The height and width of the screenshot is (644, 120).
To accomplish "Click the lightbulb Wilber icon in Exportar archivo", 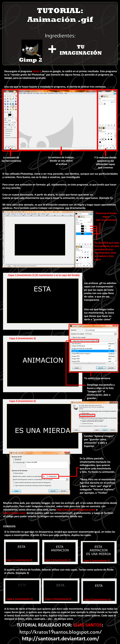I will coord(75,408).
